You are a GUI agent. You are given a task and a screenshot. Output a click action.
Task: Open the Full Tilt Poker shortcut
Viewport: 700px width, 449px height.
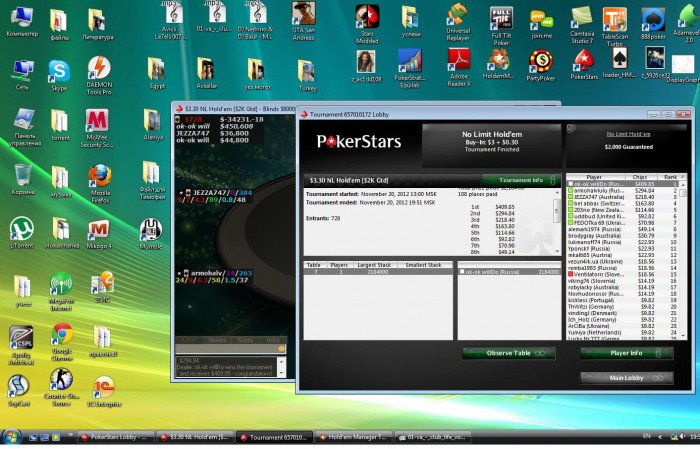[x=501, y=26]
